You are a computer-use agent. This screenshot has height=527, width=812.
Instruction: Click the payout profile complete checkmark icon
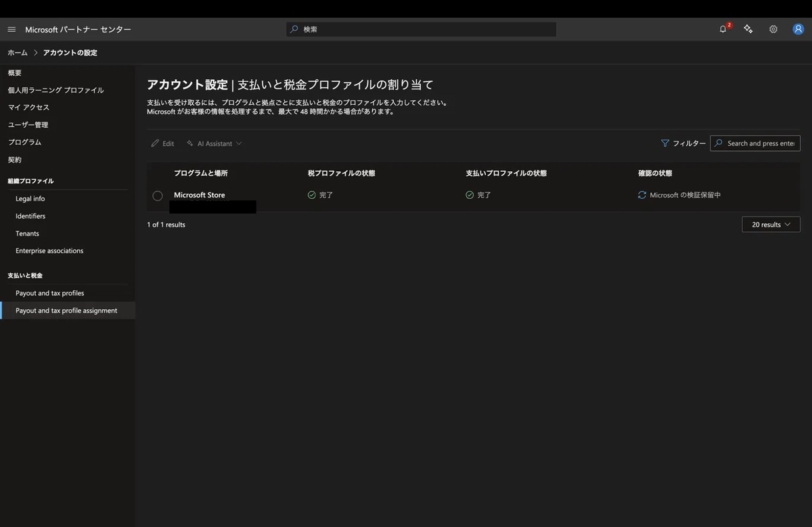pyautogui.click(x=470, y=195)
